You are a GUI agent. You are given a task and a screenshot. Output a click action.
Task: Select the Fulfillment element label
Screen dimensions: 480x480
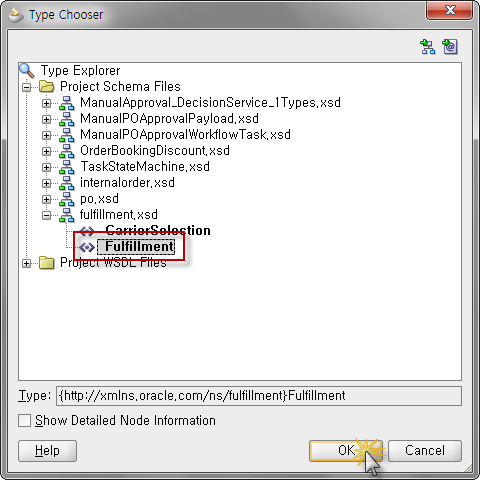(139, 247)
